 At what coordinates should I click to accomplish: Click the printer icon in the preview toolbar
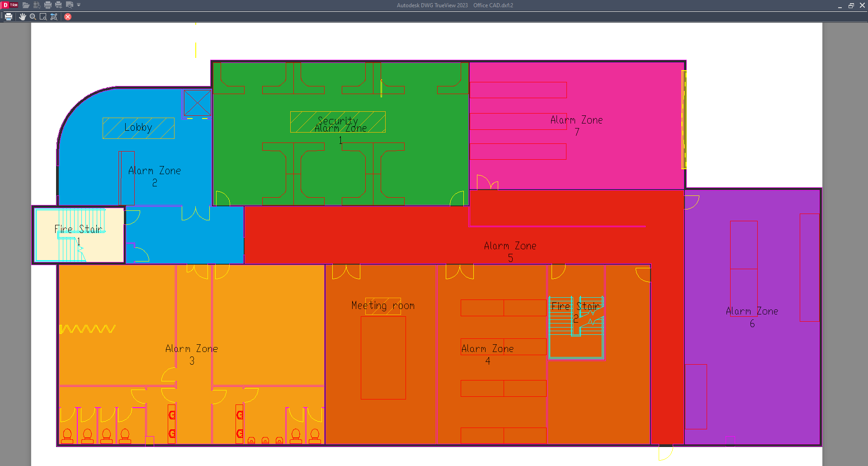(x=8, y=17)
